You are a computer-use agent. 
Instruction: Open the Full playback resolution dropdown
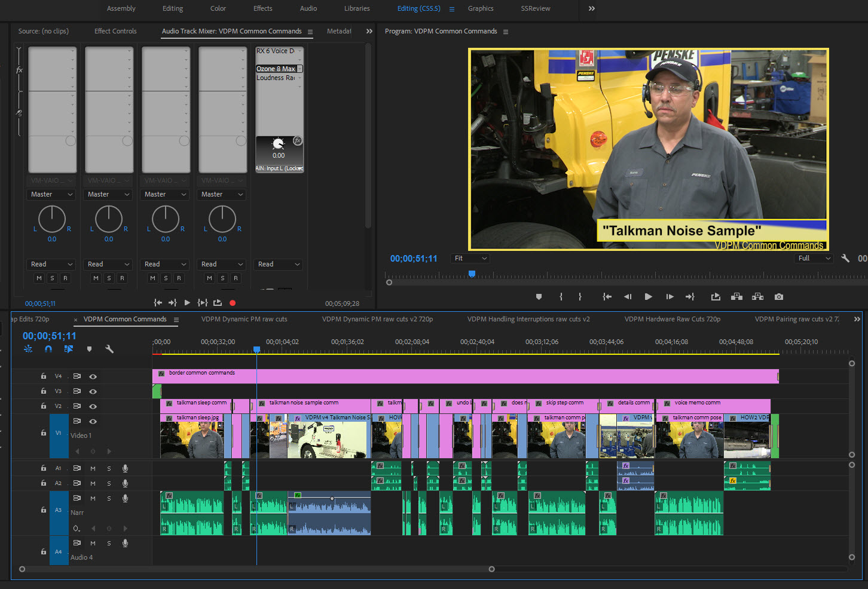(814, 258)
